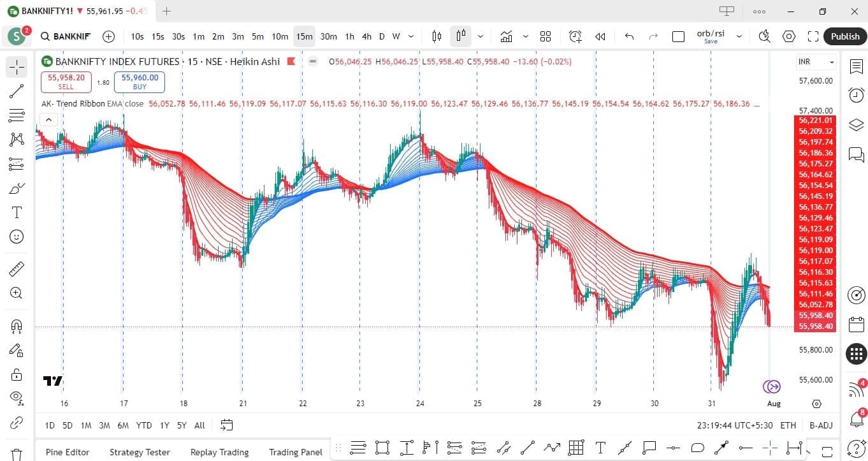Activate the ruler measure tool

(x=17, y=269)
